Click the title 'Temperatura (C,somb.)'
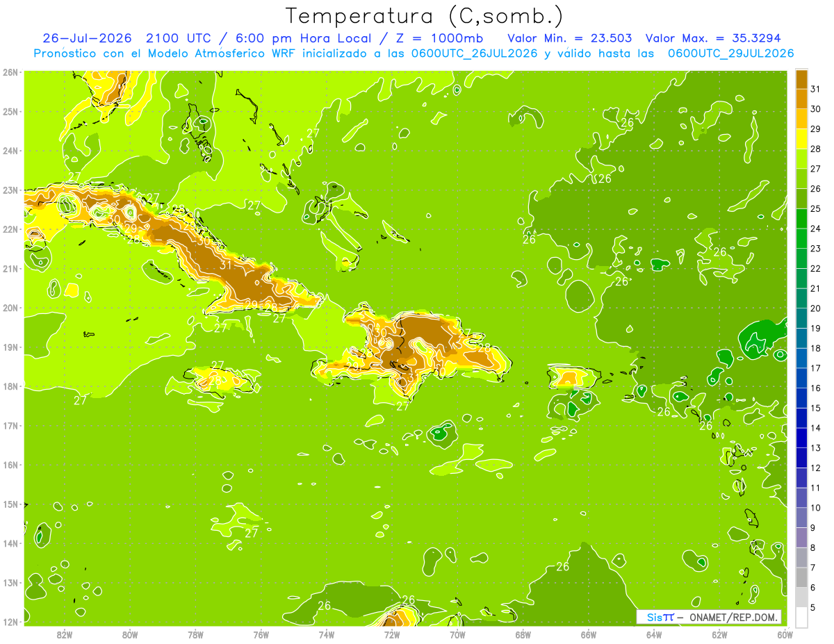This screenshot has width=834, height=644. pos(424,17)
